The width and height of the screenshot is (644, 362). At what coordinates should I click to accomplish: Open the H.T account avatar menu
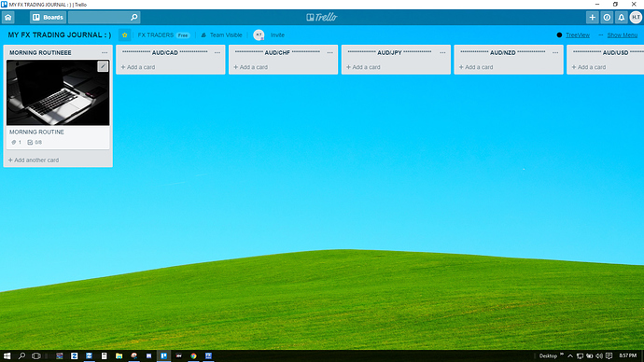pos(636,17)
